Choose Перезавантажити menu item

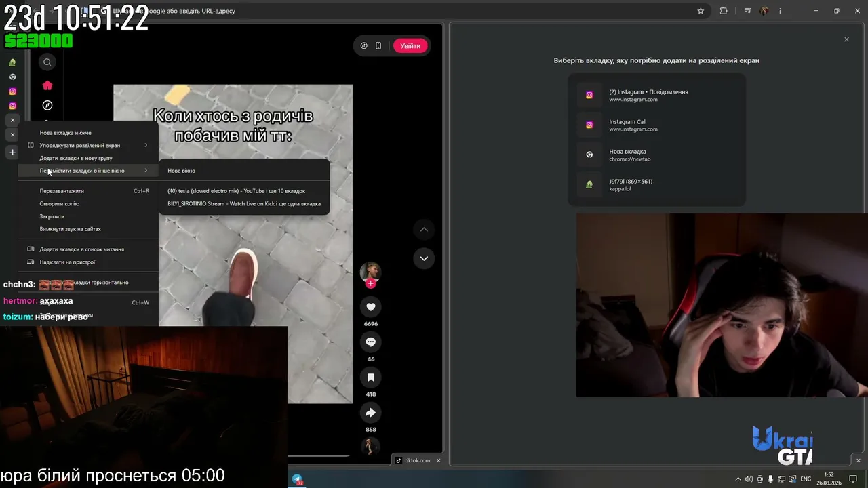(88, 191)
